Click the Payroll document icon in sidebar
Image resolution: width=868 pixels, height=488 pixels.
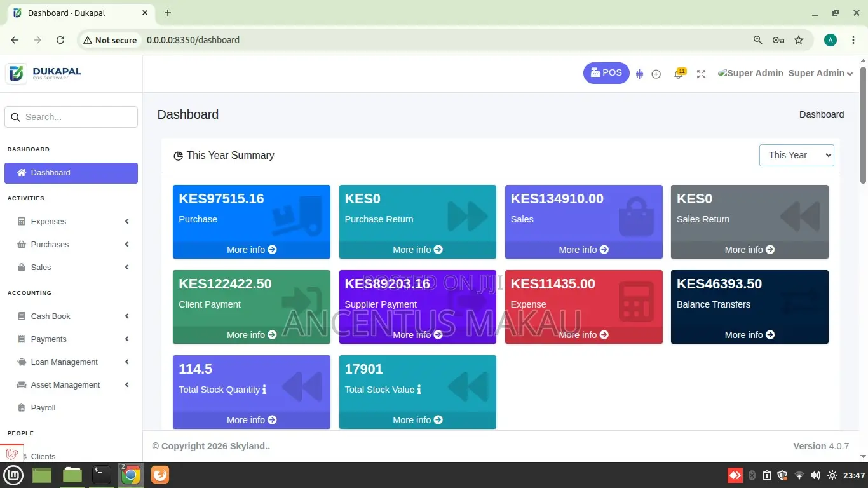(x=22, y=408)
